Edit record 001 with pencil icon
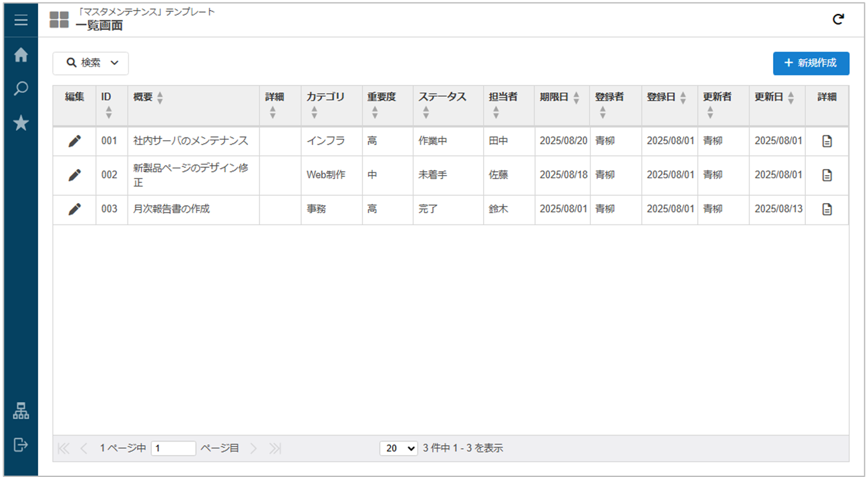 (x=75, y=141)
